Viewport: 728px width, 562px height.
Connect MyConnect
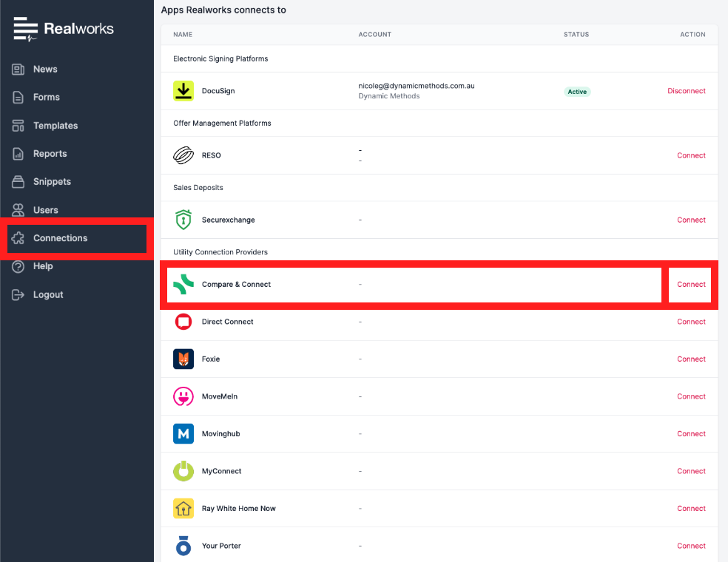[x=691, y=471]
